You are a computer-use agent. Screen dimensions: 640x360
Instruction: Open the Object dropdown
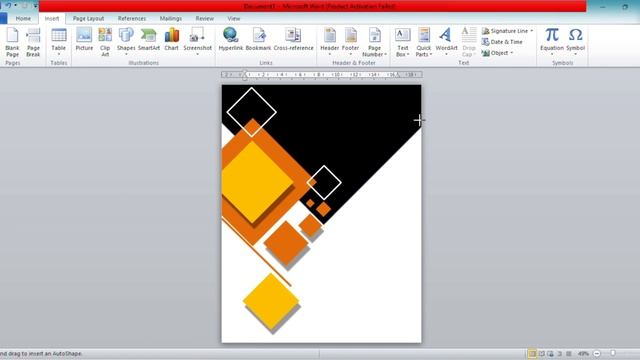(497, 53)
